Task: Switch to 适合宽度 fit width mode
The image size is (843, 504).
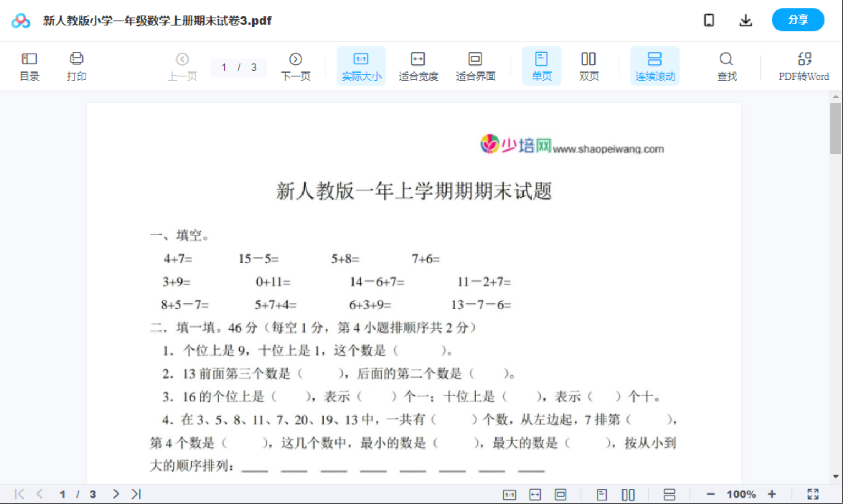Action: click(418, 65)
